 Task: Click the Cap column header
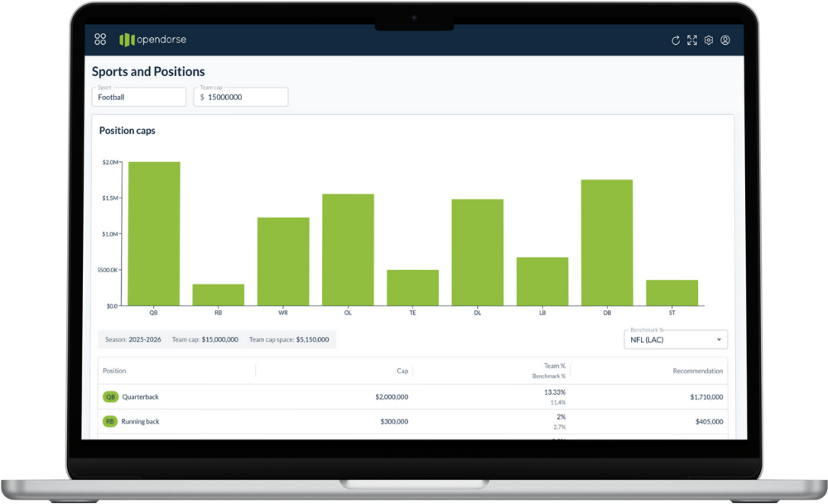402,371
